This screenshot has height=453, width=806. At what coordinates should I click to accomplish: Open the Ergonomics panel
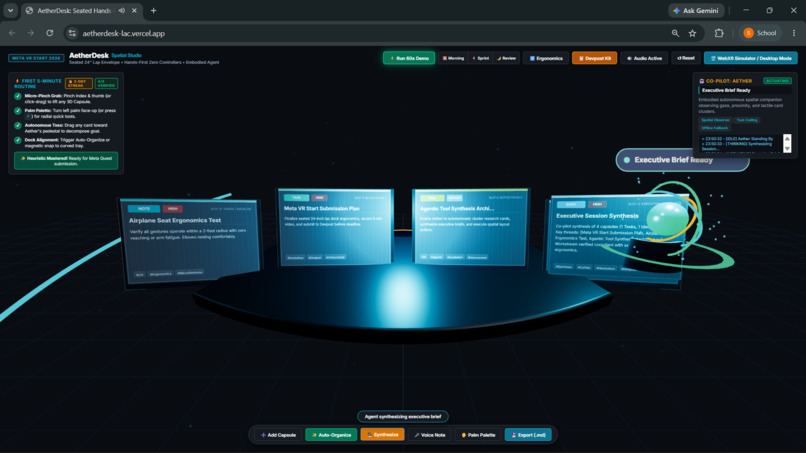click(546, 58)
